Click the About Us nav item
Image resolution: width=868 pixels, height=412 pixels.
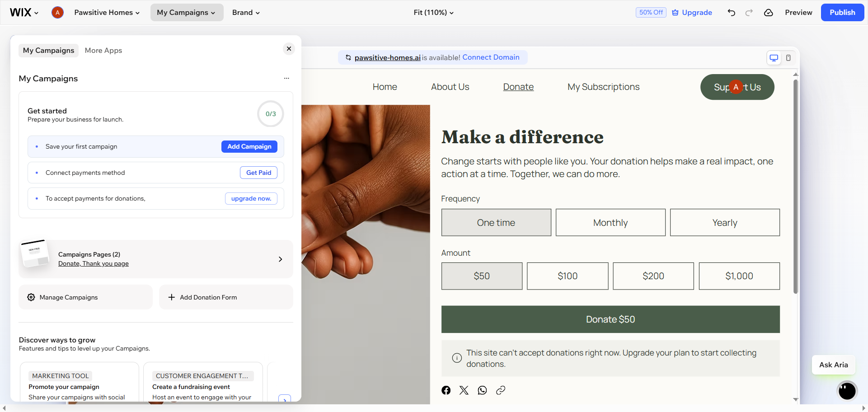click(x=450, y=87)
